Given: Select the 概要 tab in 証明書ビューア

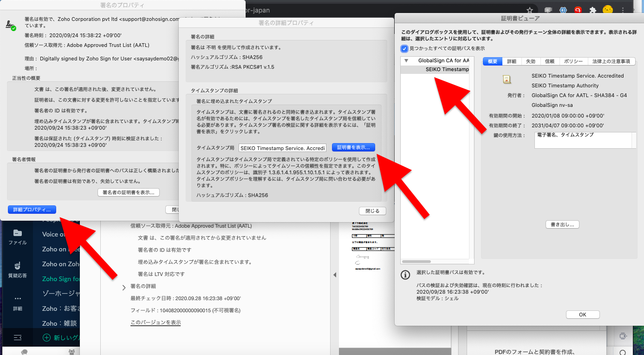Looking at the screenshot, I should pos(492,61).
